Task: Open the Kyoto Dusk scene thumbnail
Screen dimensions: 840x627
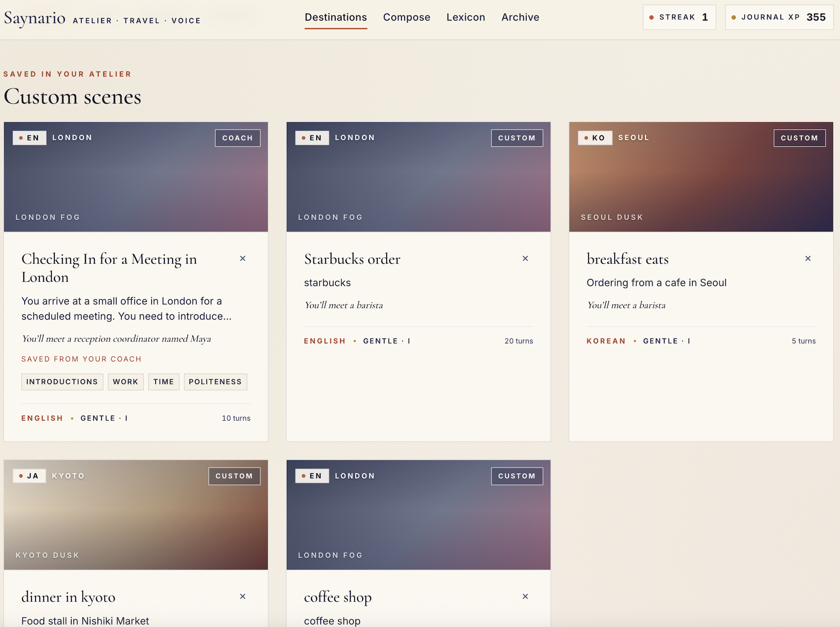Action: 135,515
